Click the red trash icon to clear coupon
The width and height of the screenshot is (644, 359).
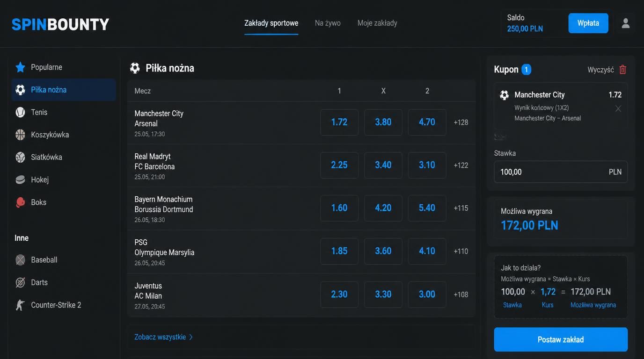point(622,70)
